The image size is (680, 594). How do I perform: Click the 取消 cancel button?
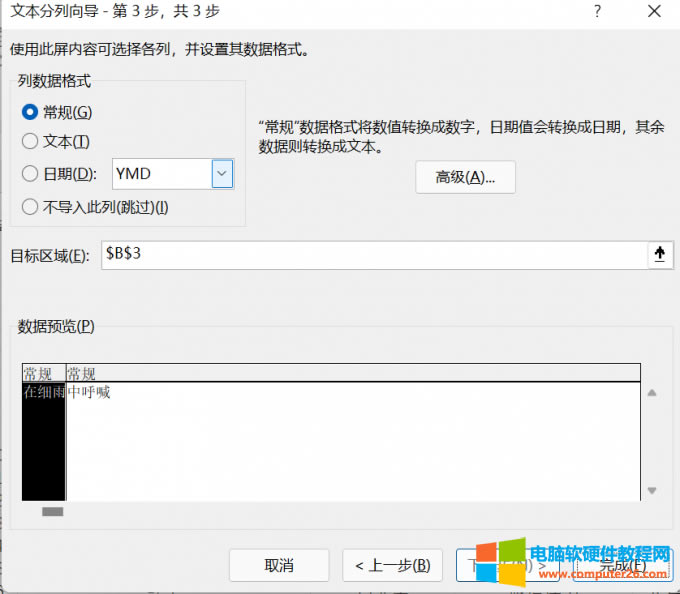tap(279, 565)
